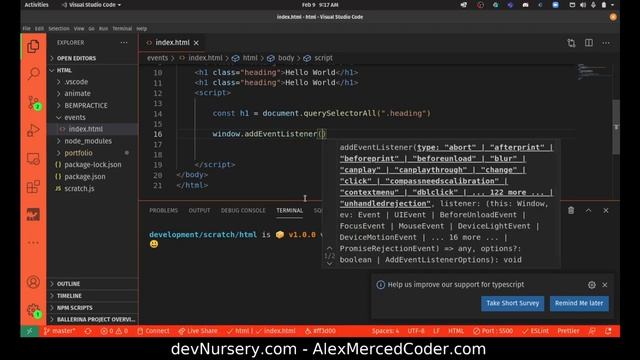The width and height of the screenshot is (640, 360).
Task: Change indentation Spaces: 4
Action: 385,331
